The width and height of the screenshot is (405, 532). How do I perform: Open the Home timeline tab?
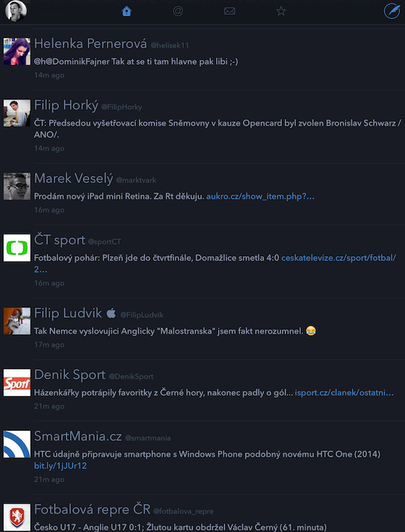[x=126, y=11]
